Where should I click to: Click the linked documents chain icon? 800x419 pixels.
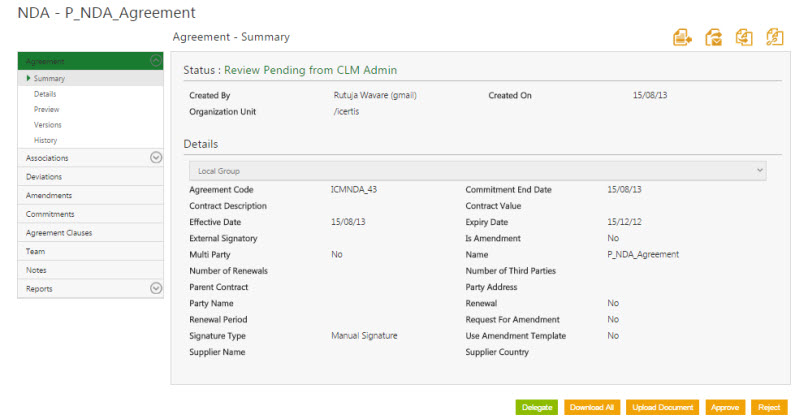[x=774, y=38]
